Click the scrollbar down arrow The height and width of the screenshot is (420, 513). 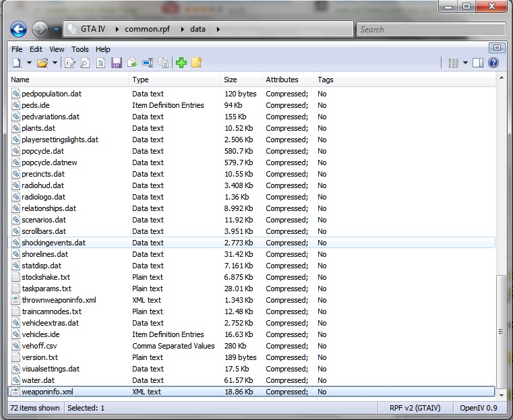click(502, 396)
